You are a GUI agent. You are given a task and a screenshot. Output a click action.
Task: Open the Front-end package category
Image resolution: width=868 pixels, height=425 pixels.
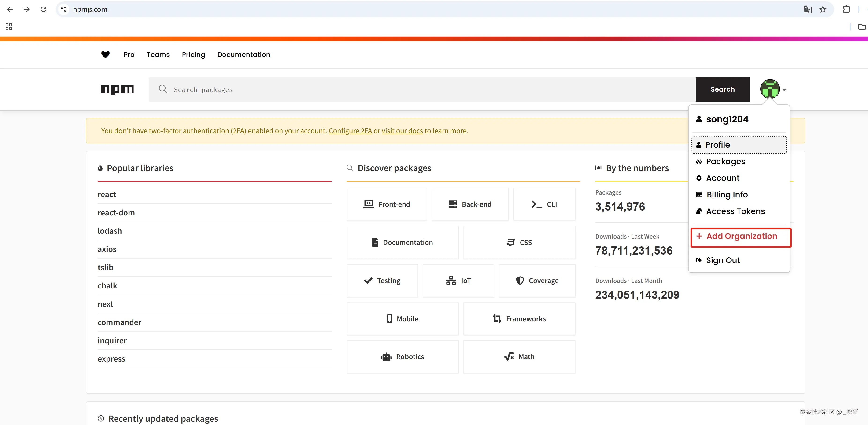[x=387, y=204]
